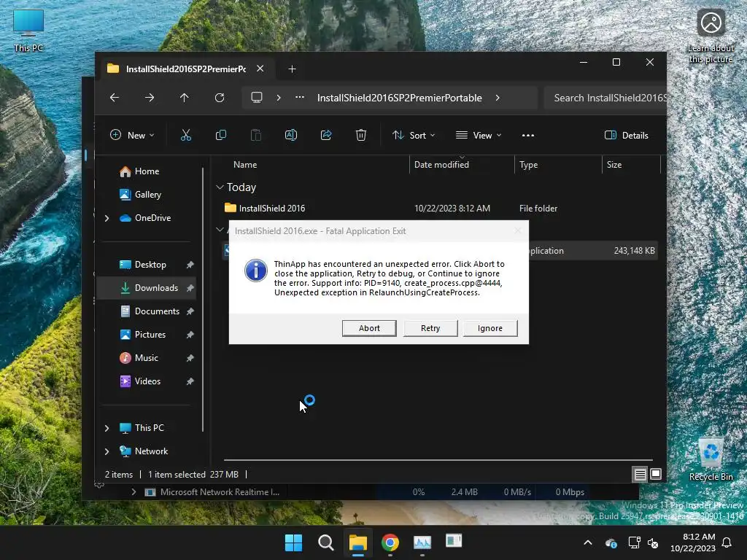This screenshot has height=560, width=747.
Task: Select the This PC desktop icon
Action: pos(28,31)
